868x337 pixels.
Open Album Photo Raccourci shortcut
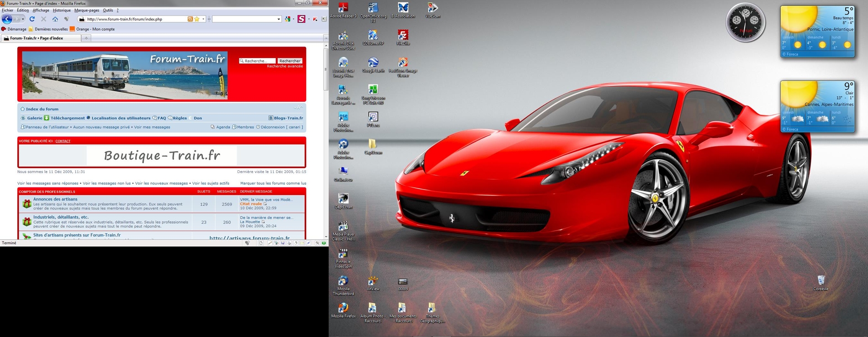(373, 313)
